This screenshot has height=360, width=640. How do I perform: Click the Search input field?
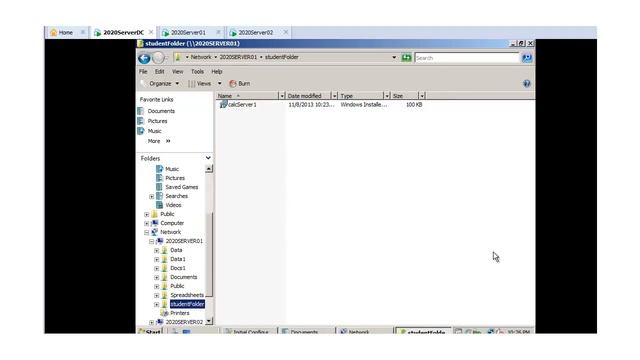pos(467,58)
